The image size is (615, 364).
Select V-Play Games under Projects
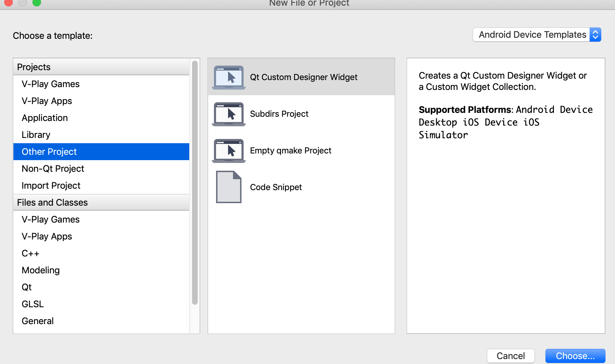[x=51, y=84]
